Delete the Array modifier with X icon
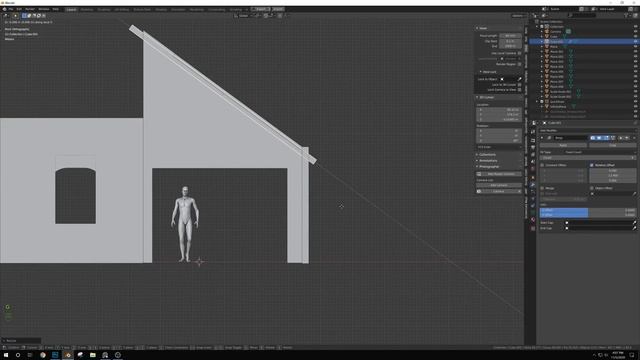 click(634, 138)
